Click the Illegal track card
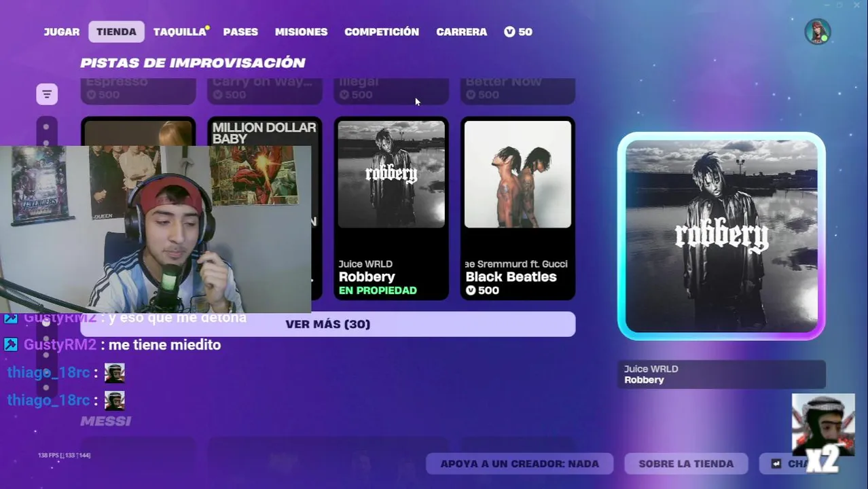 (391, 91)
